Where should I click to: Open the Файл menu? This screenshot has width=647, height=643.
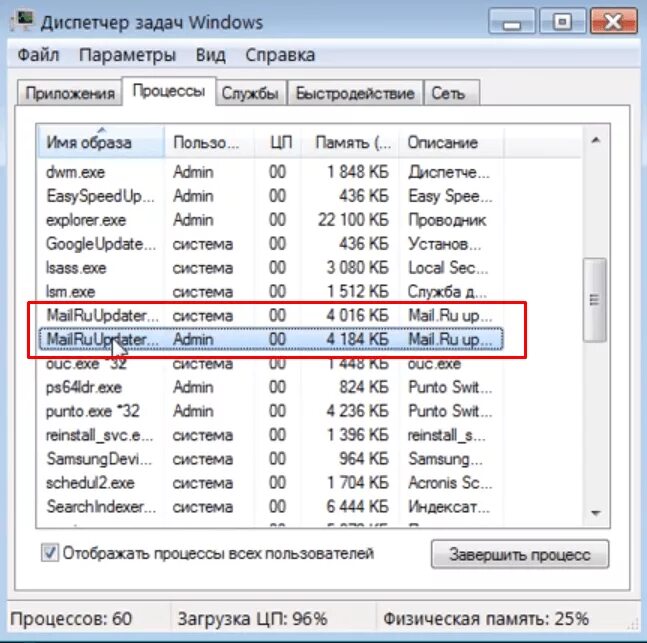38,55
